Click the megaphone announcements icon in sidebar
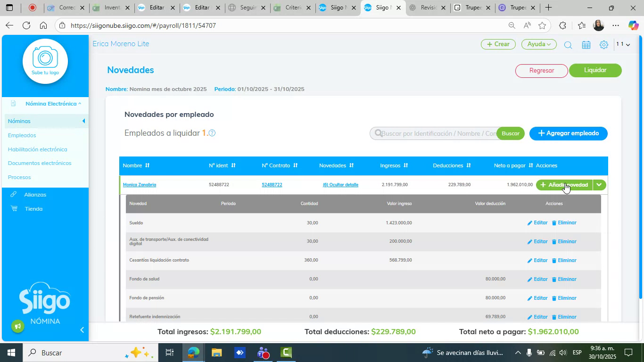The image size is (644, 362). point(18,326)
